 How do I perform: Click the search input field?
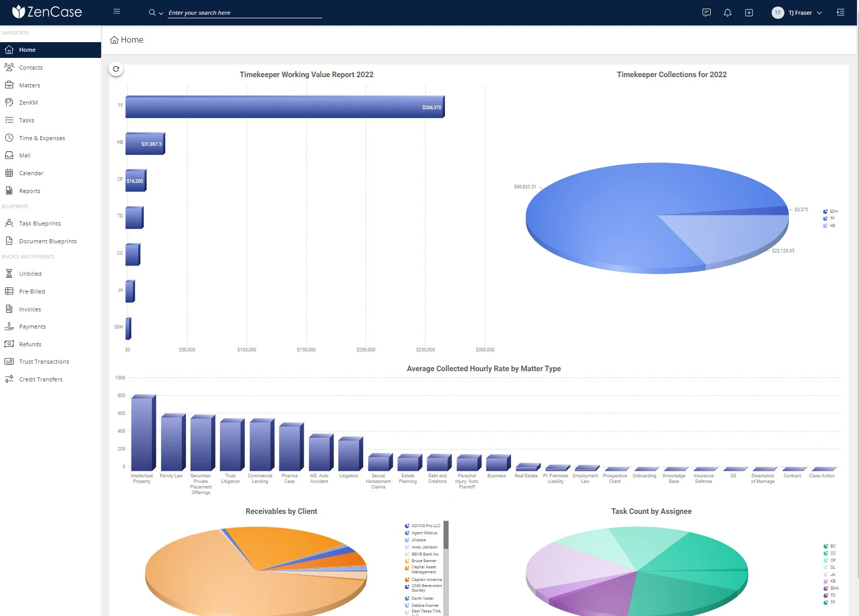tap(244, 13)
